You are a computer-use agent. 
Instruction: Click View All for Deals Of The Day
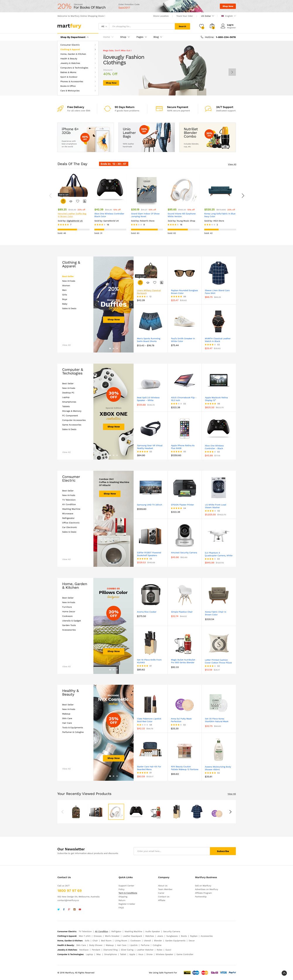[x=232, y=164]
